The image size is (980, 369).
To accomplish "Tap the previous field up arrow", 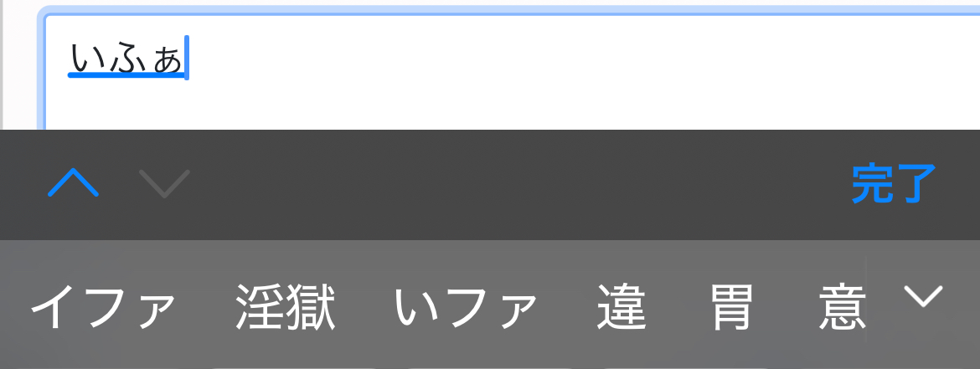I will (73, 183).
